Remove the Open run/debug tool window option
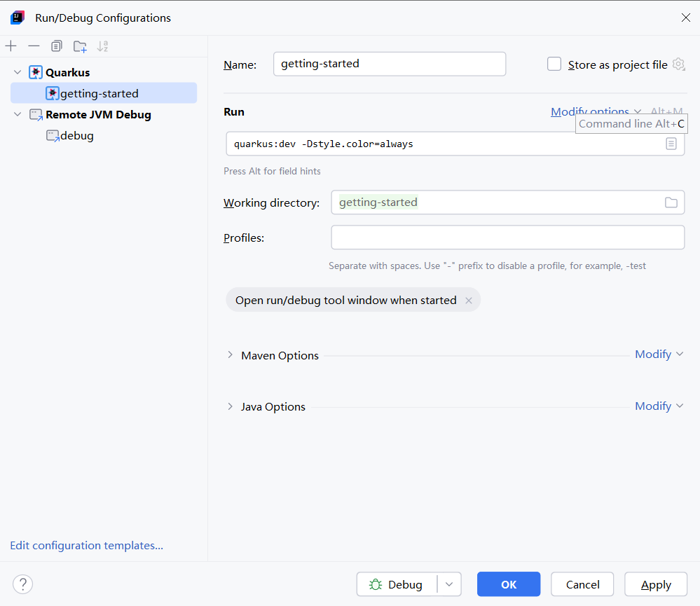Image resolution: width=700 pixels, height=606 pixels. pyautogui.click(x=469, y=301)
